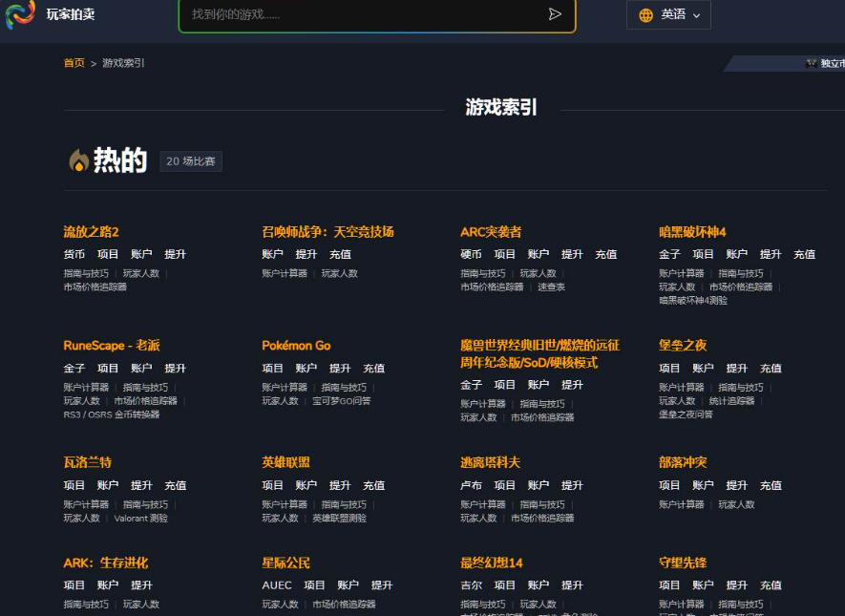Open the ARC突袭者 game link
The image size is (845, 616).
click(491, 232)
